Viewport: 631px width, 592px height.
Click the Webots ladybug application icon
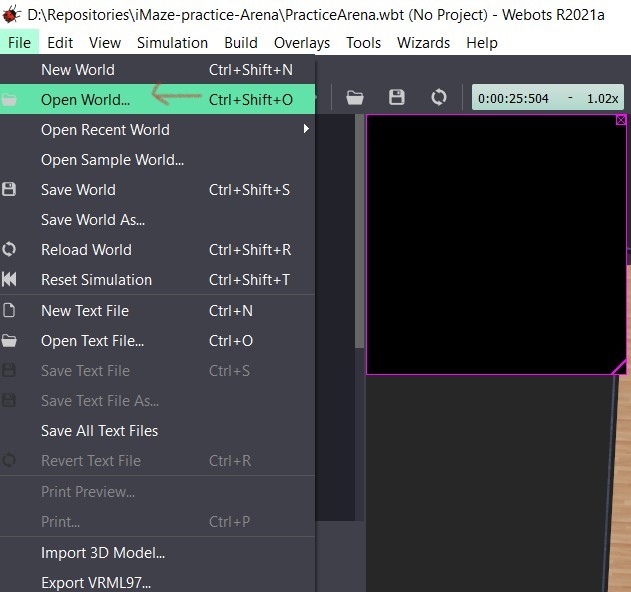click(11, 14)
